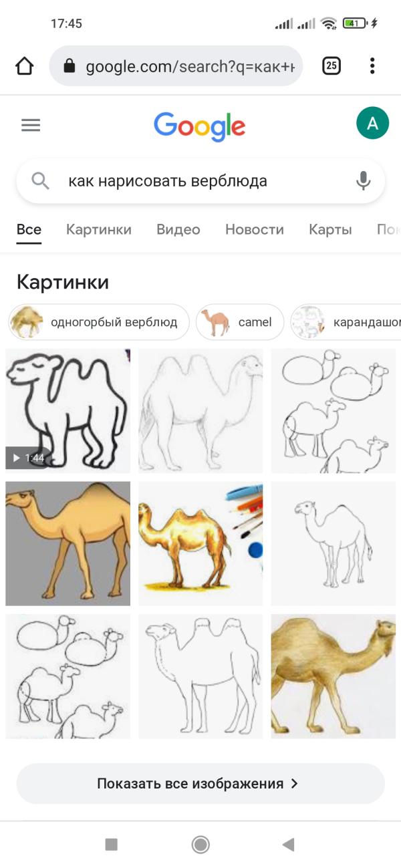
Task: Select the одногорбый верблюд filter chip
Action: (99, 322)
